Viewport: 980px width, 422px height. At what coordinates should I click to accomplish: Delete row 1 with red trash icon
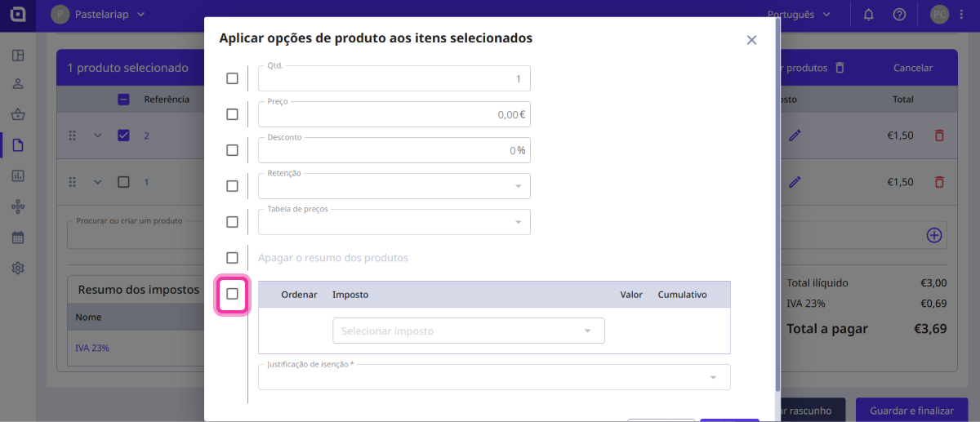click(x=939, y=182)
